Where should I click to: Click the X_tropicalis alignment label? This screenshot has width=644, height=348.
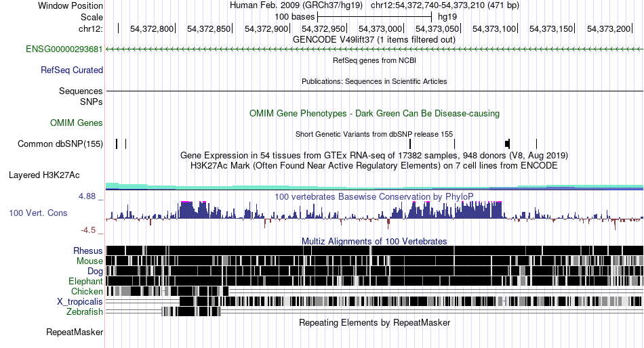tap(80, 302)
